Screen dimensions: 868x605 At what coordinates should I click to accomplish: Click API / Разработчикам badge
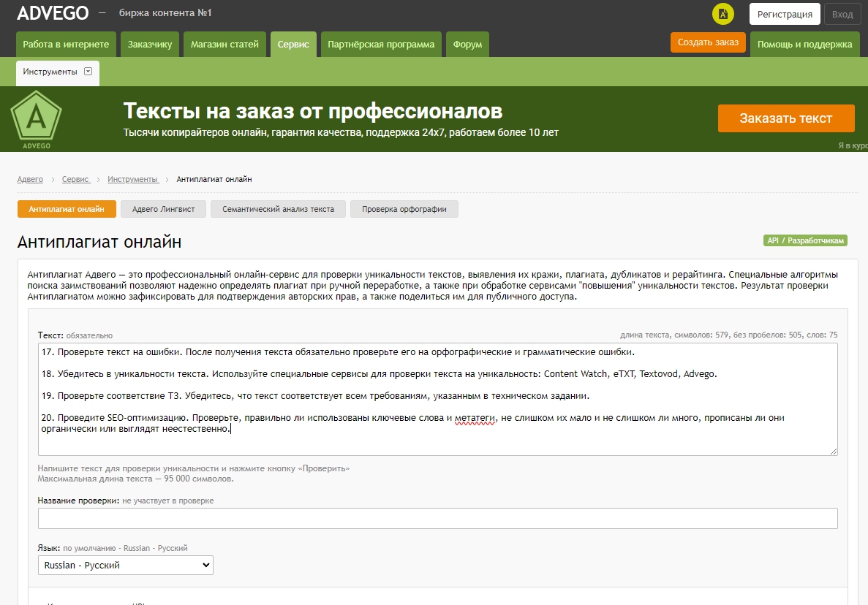point(805,240)
